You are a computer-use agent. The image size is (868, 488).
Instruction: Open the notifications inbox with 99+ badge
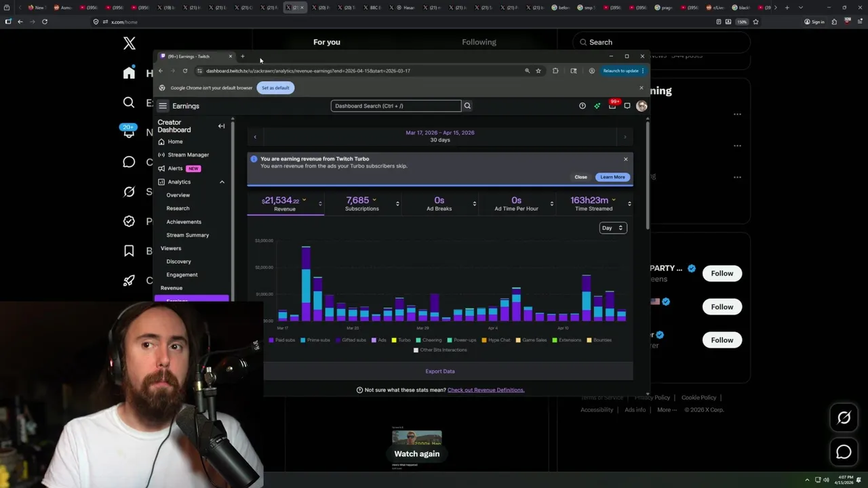click(612, 105)
